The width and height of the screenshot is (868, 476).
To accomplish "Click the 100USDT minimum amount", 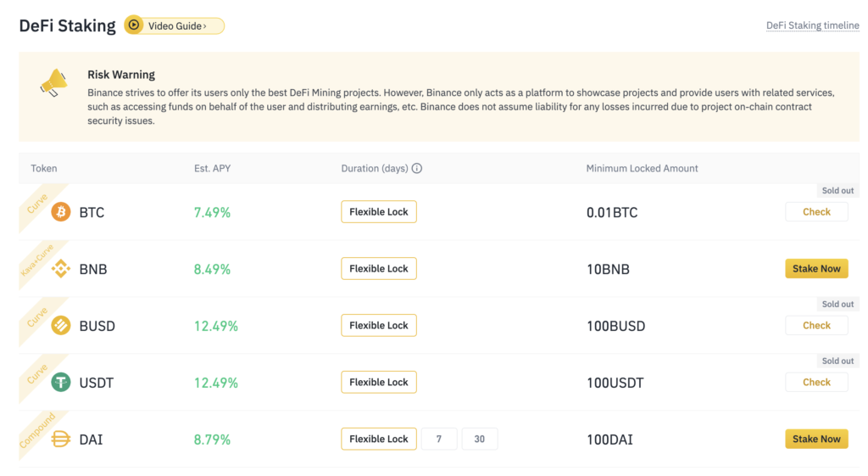I will tap(615, 383).
